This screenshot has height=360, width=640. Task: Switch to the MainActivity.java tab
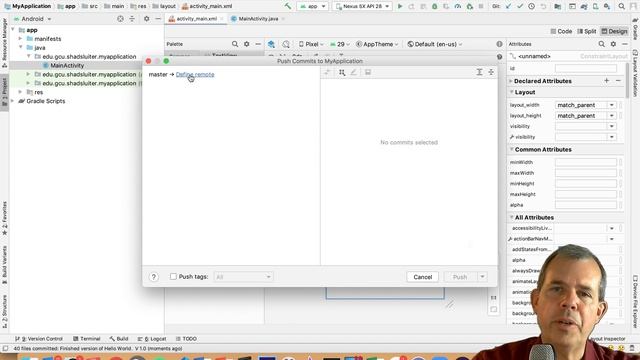[258, 19]
